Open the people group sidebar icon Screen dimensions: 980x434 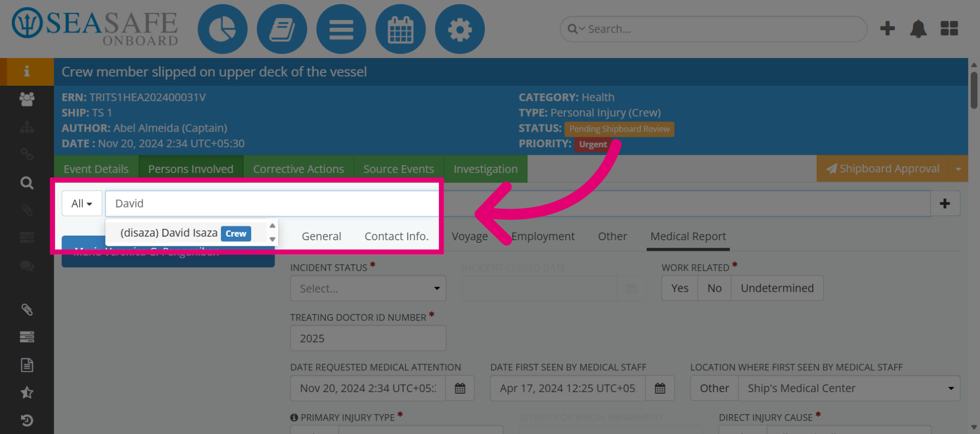(x=27, y=99)
